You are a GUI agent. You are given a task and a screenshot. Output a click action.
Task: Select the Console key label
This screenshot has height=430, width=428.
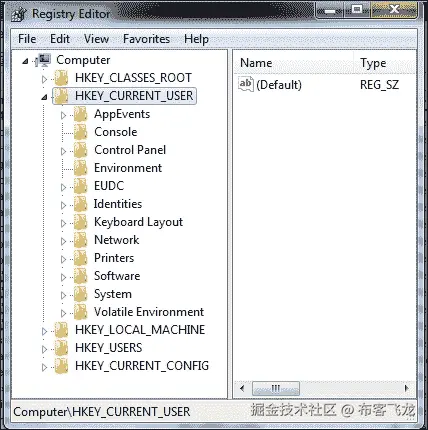pyautogui.click(x=116, y=132)
